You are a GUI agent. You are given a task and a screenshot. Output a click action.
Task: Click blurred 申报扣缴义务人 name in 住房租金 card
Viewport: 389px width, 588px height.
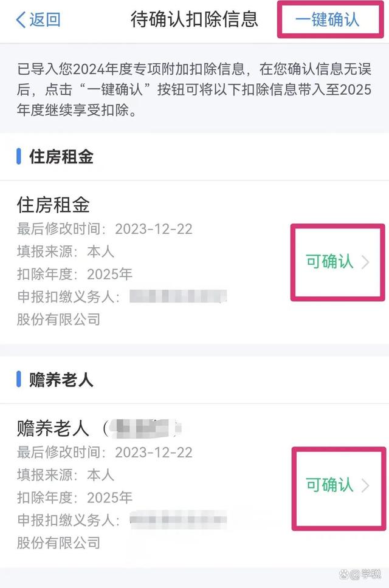pos(178,296)
